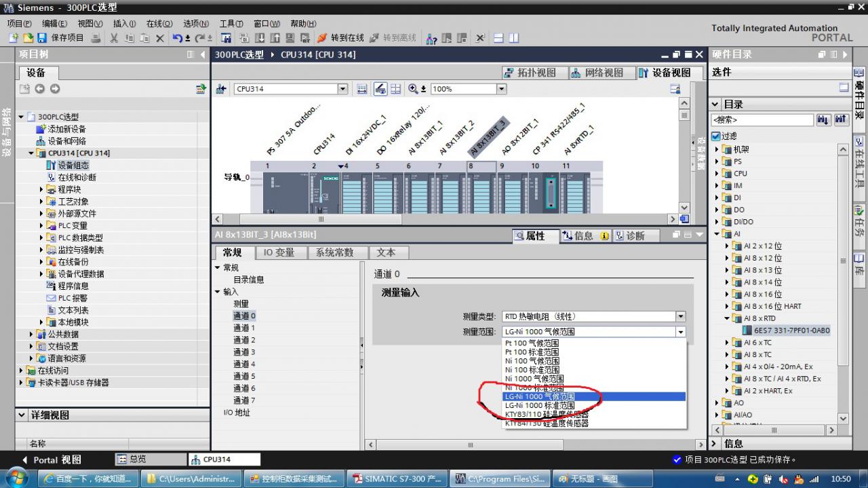Click the 转到在线 go online button

click(x=340, y=38)
